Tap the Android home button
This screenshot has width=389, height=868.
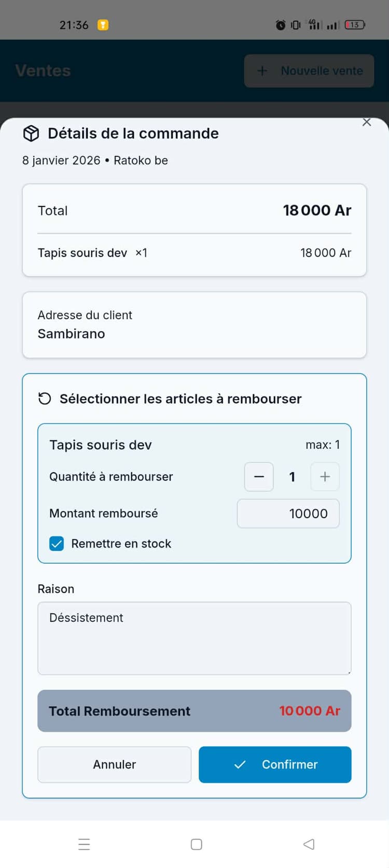pyautogui.click(x=196, y=844)
